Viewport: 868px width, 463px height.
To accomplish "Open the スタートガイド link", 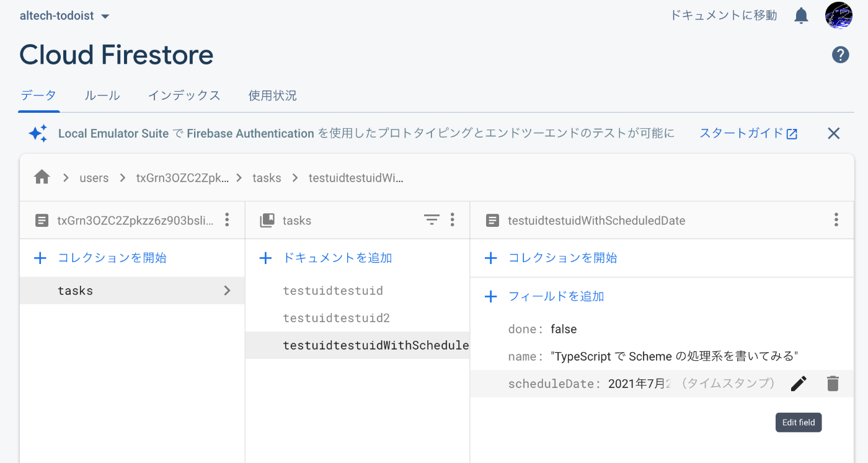I will (x=748, y=133).
